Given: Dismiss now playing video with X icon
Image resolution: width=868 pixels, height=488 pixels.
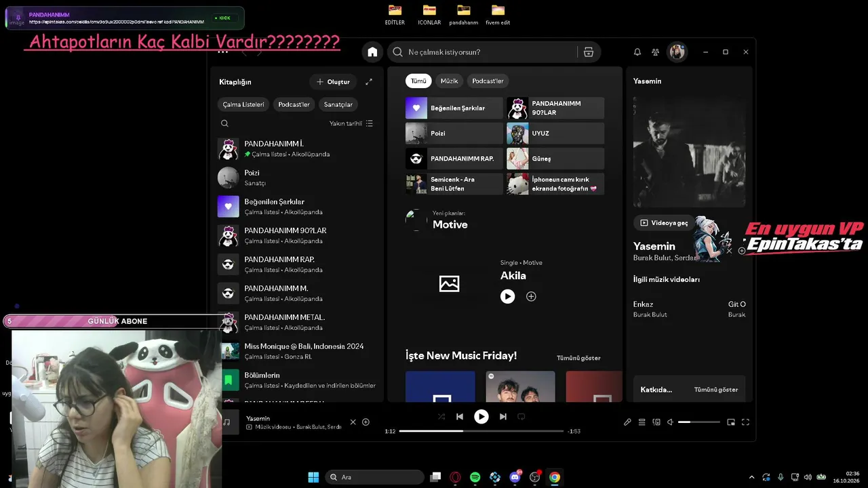Looking at the screenshot, I should point(353,422).
